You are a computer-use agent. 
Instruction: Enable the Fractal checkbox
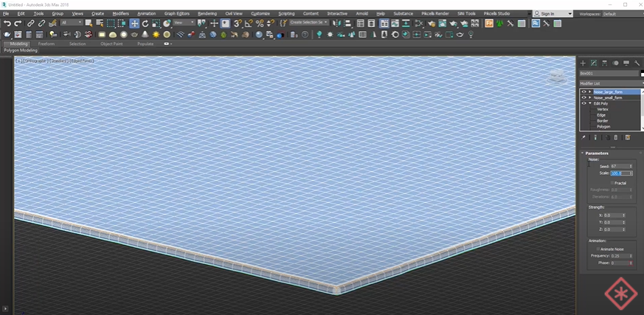[x=612, y=183]
